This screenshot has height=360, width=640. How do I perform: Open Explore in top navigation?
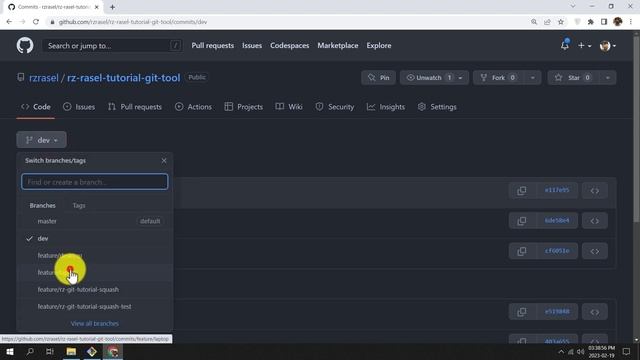379,46
